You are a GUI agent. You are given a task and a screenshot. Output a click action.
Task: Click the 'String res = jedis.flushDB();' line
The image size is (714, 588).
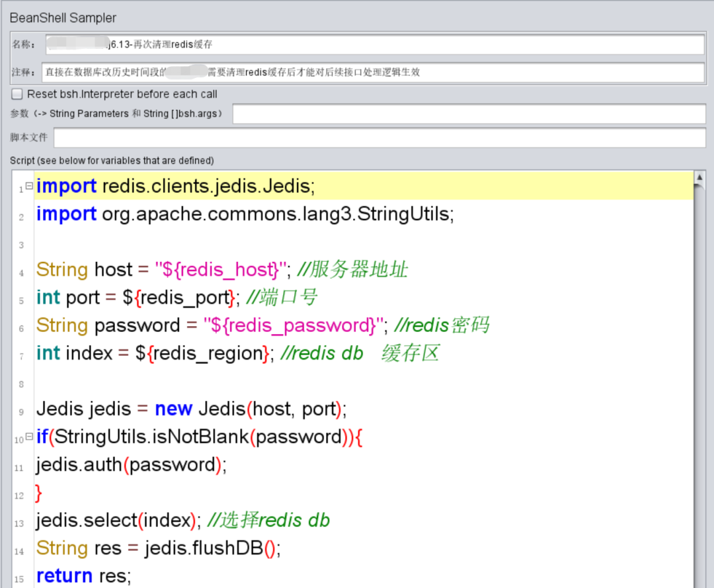[x=159, y=548]
